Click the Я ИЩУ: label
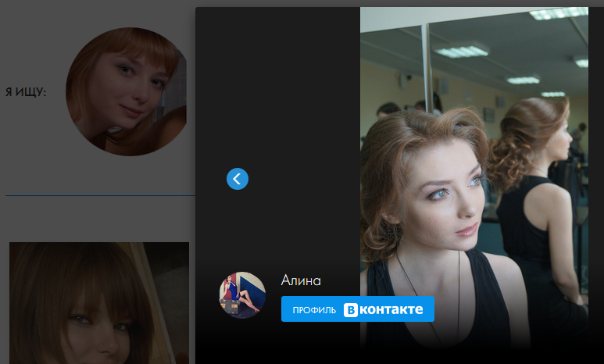 point(26,92)
